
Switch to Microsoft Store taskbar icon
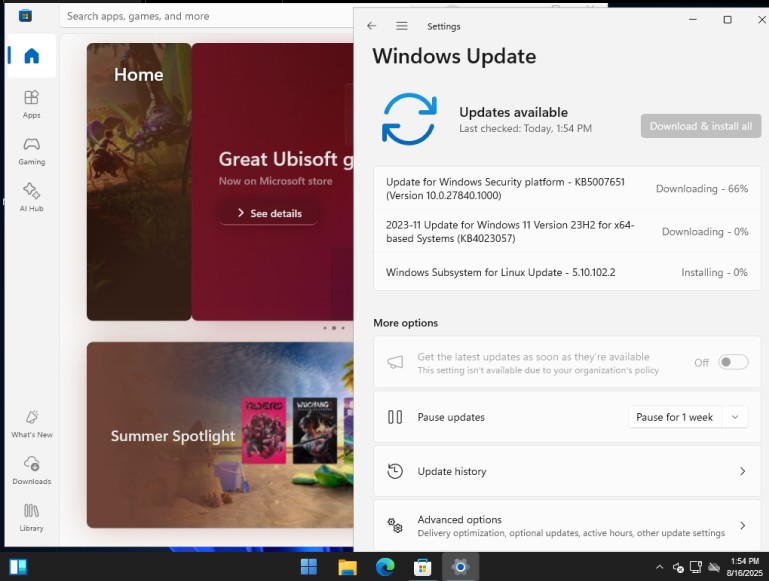(422, 567)
